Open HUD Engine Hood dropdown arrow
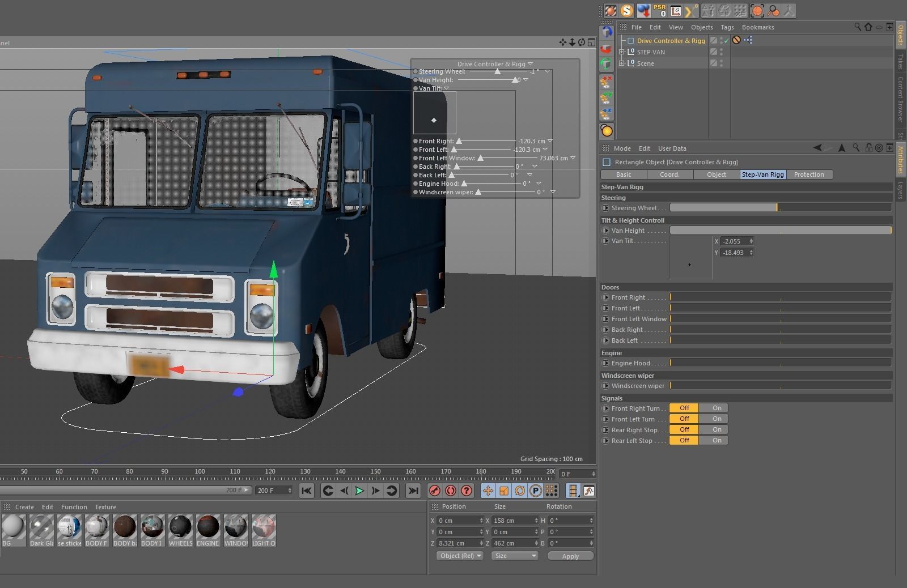The image size is (907, 588). (x=539, y=184)
